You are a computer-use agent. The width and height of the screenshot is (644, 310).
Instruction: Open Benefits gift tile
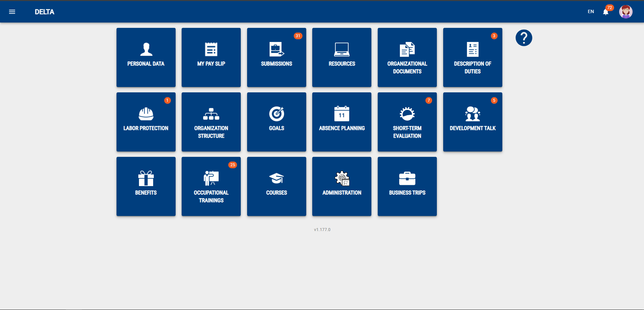coord(146,186)
